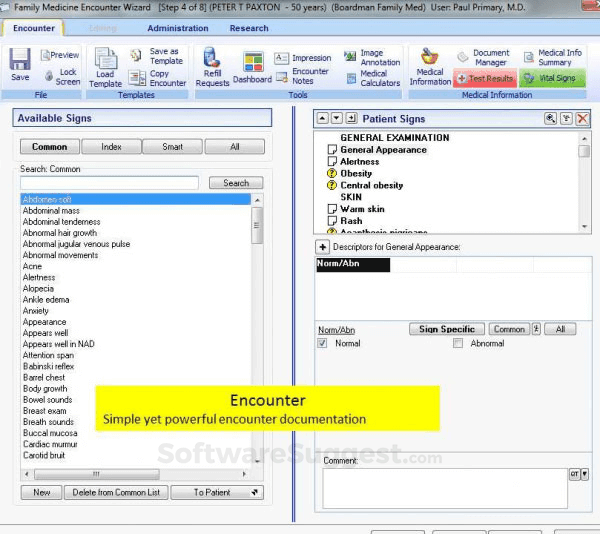Viewport: 600px width, 534px height.
Task: Move sign down in Patient Signs
Action: (x=337, y=118)
